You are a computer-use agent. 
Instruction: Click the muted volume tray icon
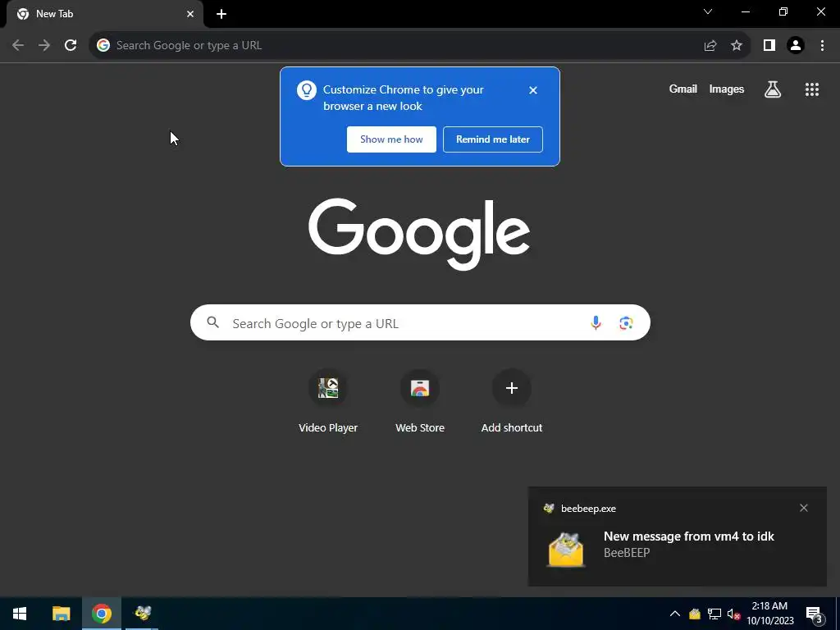click(733, 614)
